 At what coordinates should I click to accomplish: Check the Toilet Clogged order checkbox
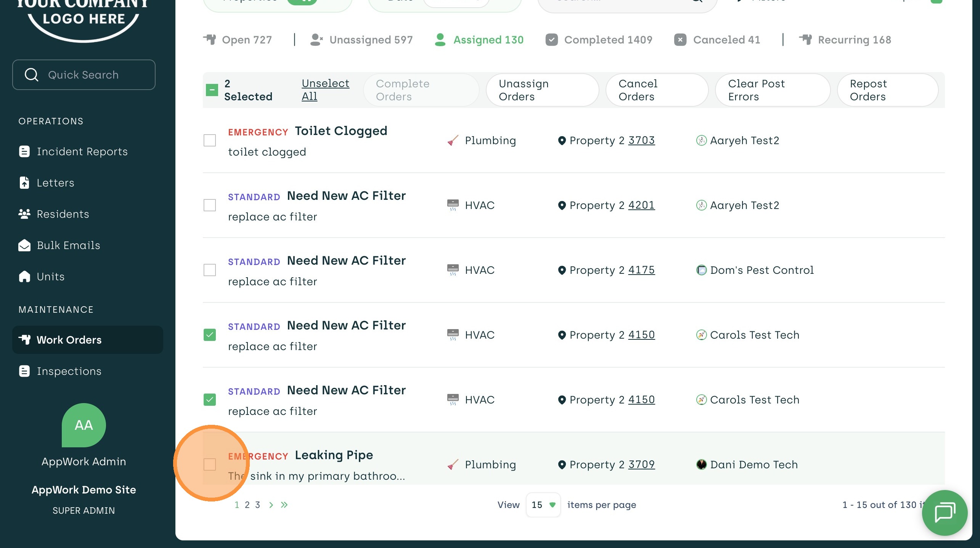[210, 140]
